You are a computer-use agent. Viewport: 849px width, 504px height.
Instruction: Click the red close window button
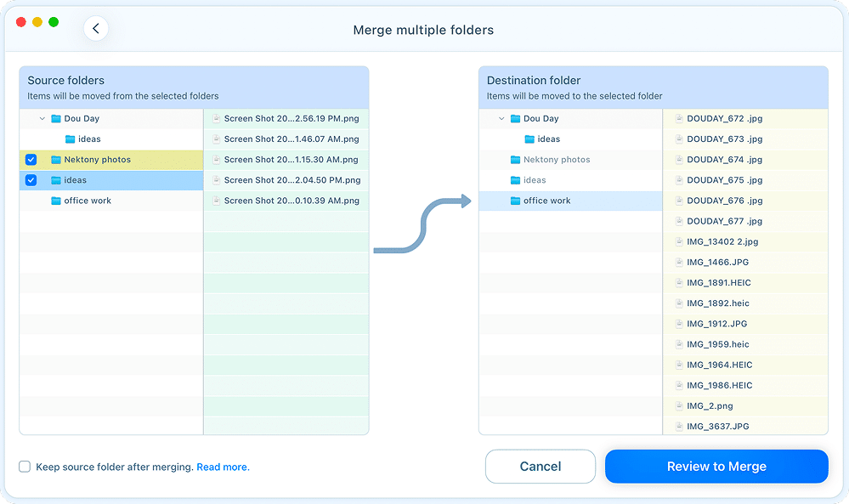[21, 22]
